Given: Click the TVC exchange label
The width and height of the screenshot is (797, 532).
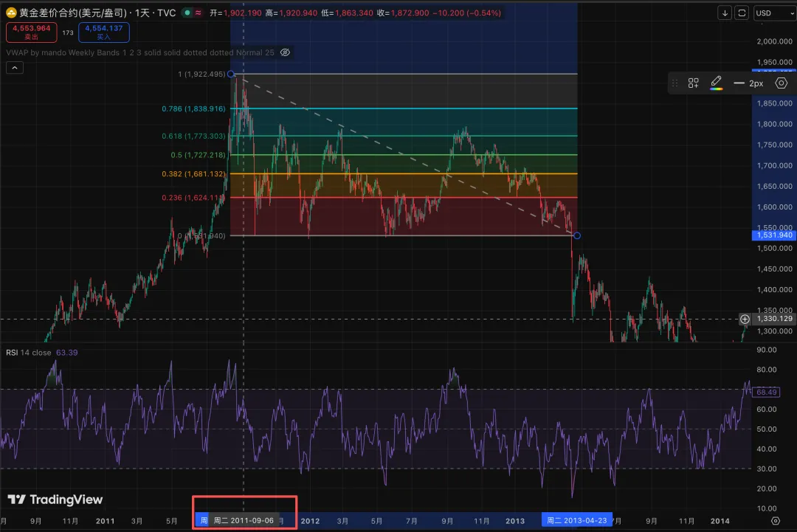Looking at the screenshot, I should coord(166,13).
